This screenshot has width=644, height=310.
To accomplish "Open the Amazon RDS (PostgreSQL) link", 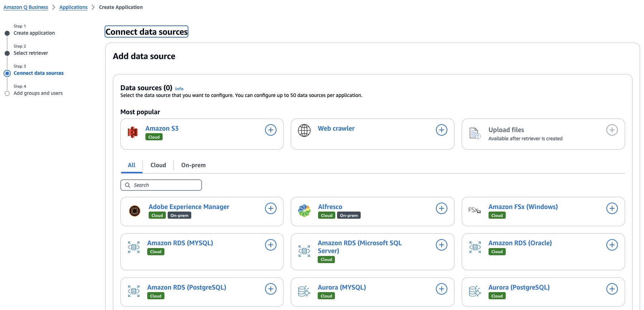I will point(187,287).
